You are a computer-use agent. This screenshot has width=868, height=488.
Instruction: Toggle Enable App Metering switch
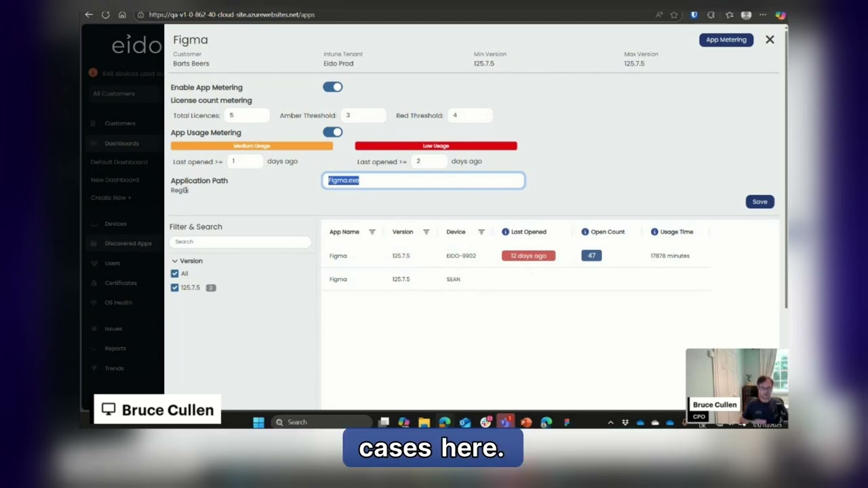[333, 87]
